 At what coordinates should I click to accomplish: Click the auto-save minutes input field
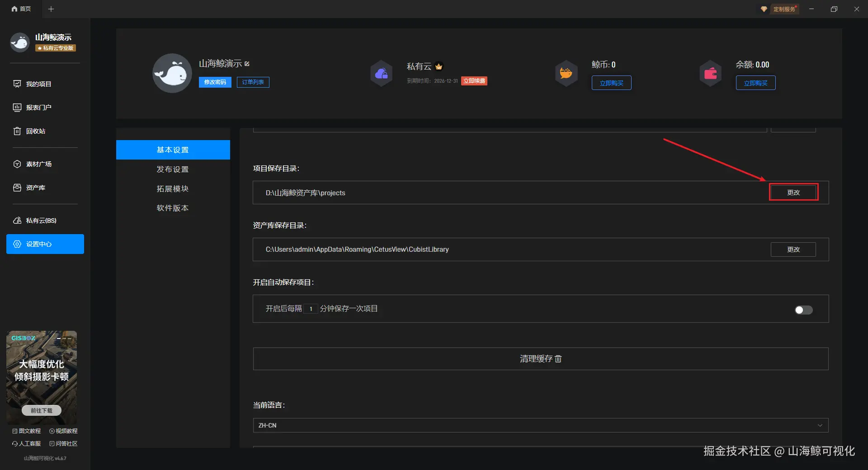tap(311, 309)
